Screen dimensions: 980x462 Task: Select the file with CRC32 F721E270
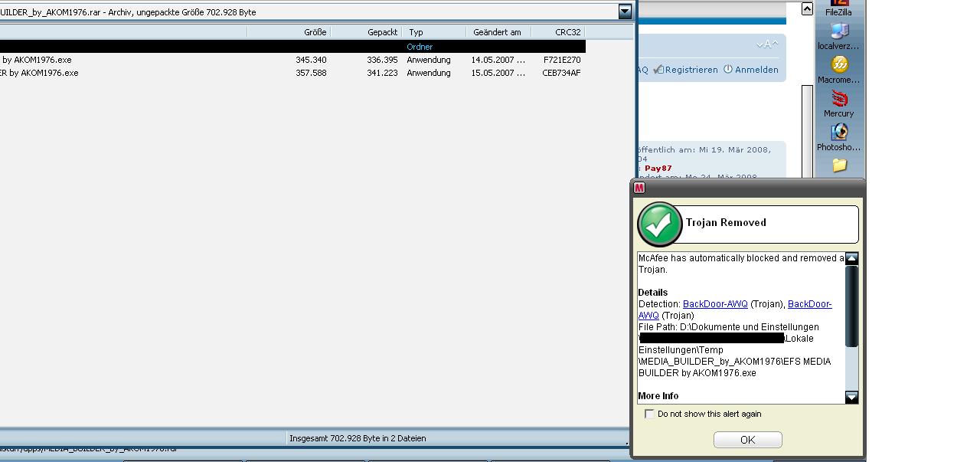[x=292, y=60]
